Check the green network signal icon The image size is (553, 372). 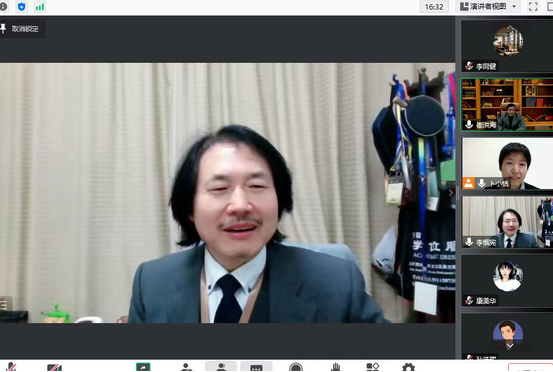click(x=40, y=6)
